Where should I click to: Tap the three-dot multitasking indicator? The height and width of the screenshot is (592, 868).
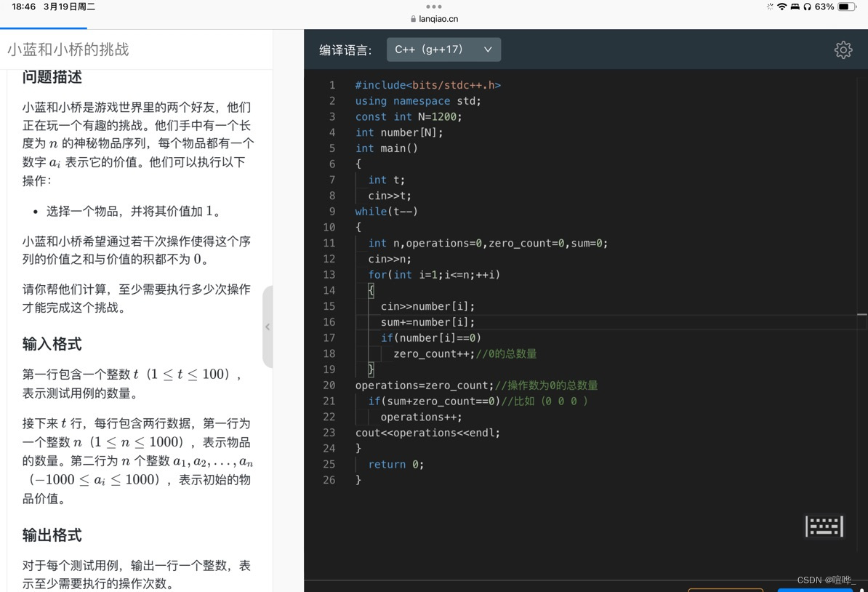[434, 7]
